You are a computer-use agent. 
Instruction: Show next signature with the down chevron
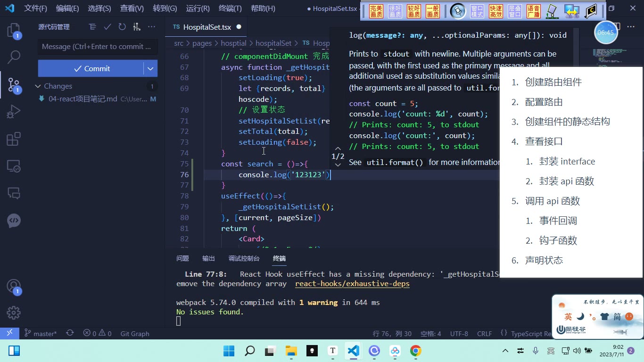338,165
